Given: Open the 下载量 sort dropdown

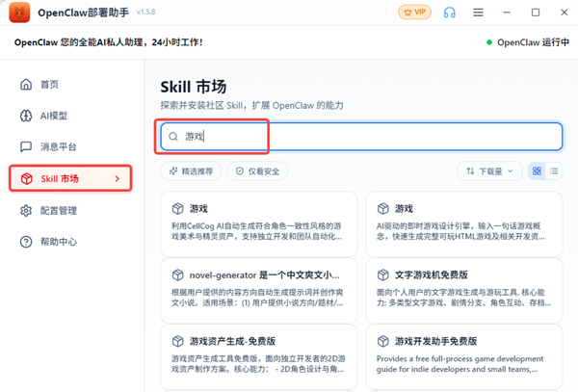Looking at the screenshot, I should pyautogui.click(x=489, y=170).
